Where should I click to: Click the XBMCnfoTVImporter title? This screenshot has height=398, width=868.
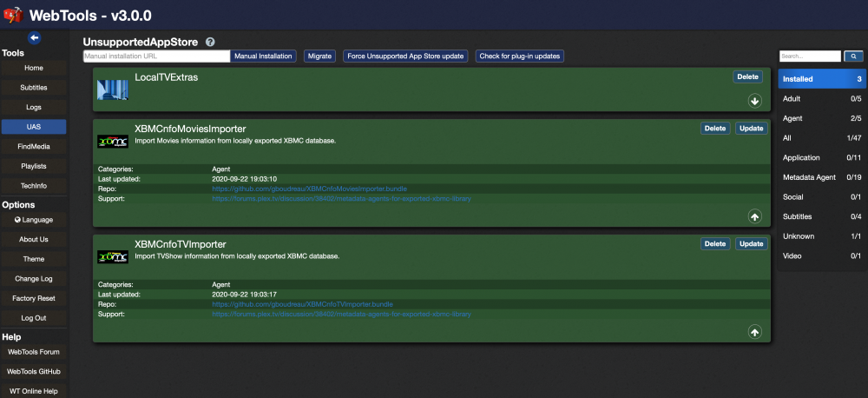181,244
